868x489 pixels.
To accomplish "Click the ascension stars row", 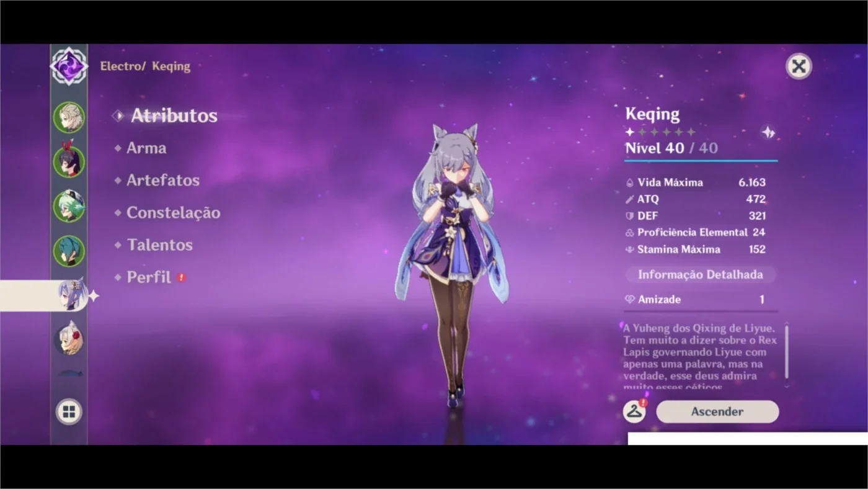I will [660, 132].
